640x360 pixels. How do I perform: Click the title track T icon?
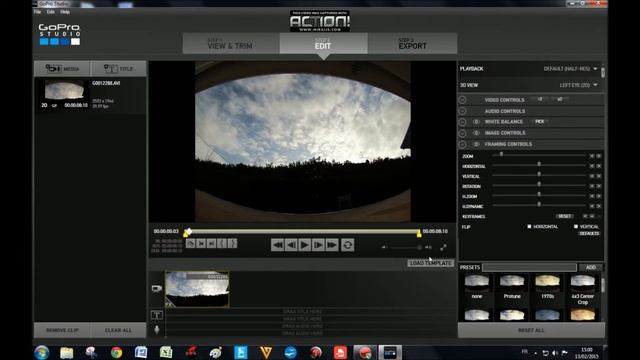157,315
